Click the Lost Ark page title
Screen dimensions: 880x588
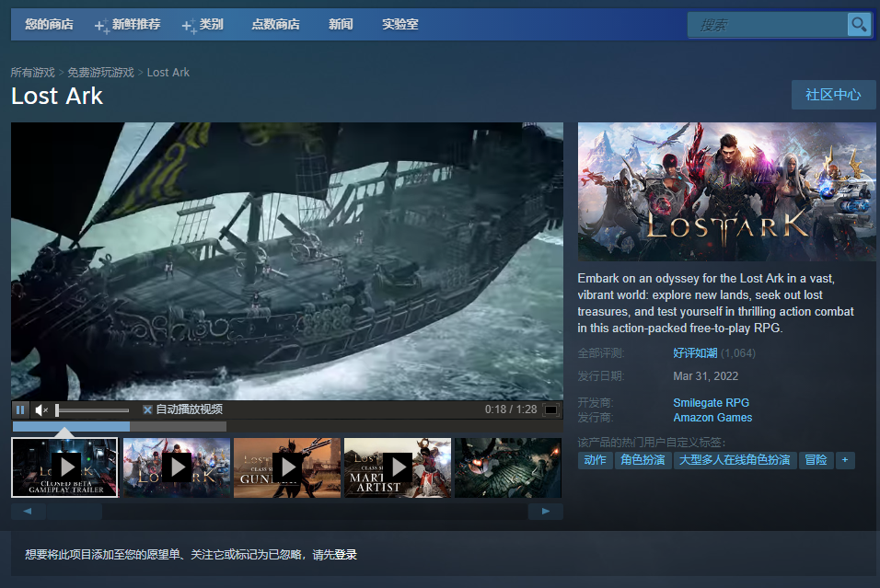pos(57,96)
